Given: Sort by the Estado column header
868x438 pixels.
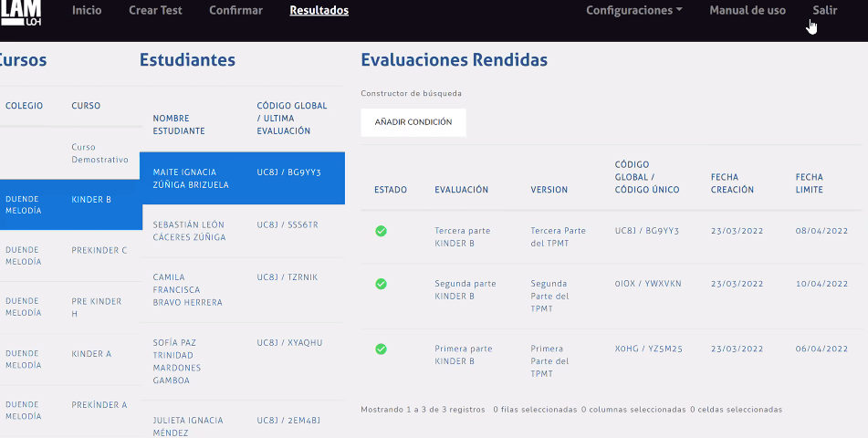Looking at the screenshot, I should [x=391, y=190].
